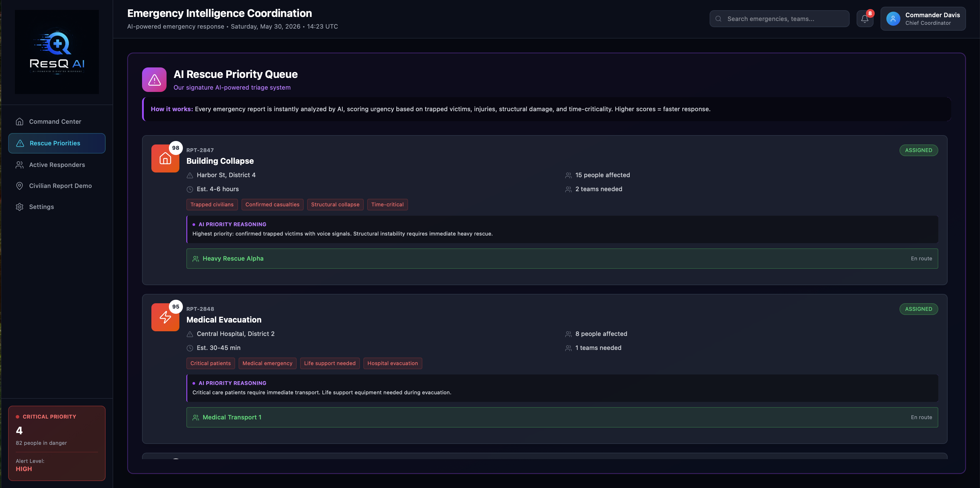Open Settings from sidebar
Screen dimensions: 980x488
coord(57,207)
